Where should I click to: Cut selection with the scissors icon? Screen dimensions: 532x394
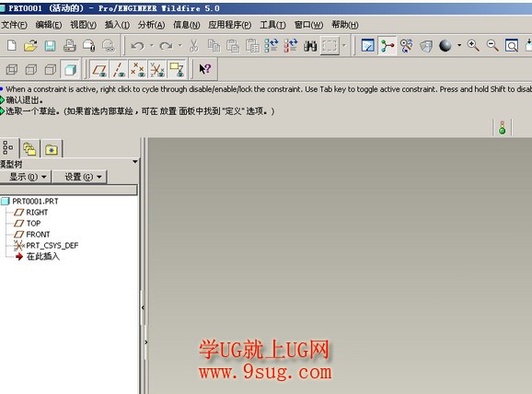[194, 45]
